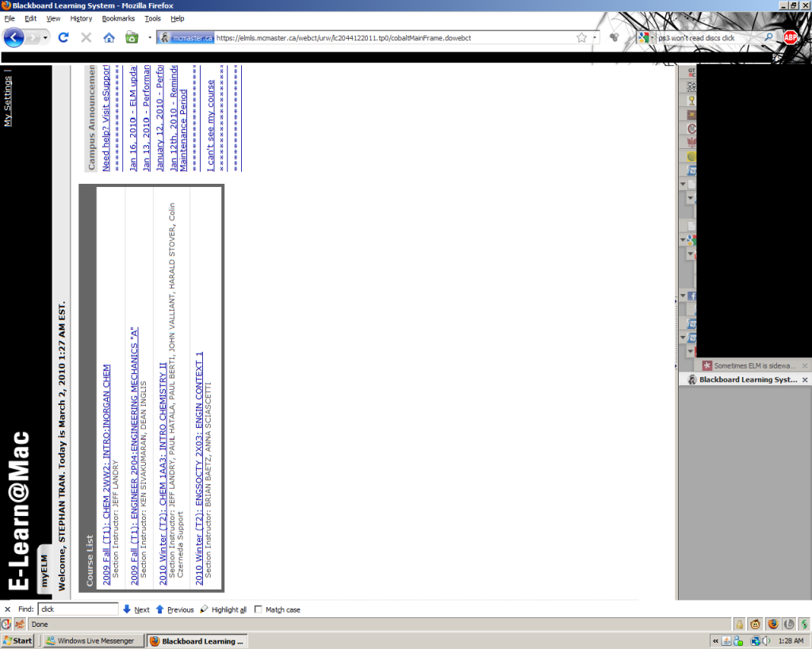
Task: Start the search with the magnifier icon
Action: point(769,37)
